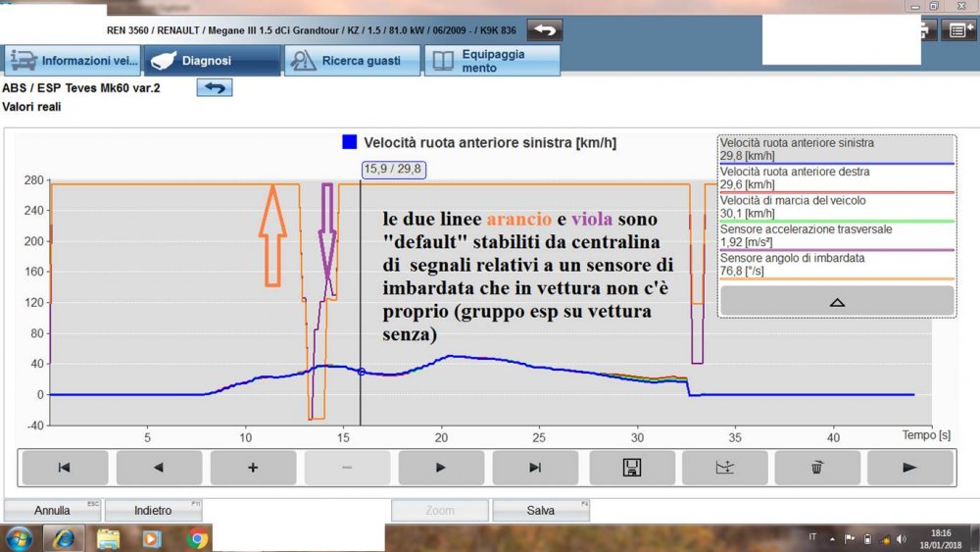
Task: Open Equipaggiamento tab
Action: (x=492, y=61)
